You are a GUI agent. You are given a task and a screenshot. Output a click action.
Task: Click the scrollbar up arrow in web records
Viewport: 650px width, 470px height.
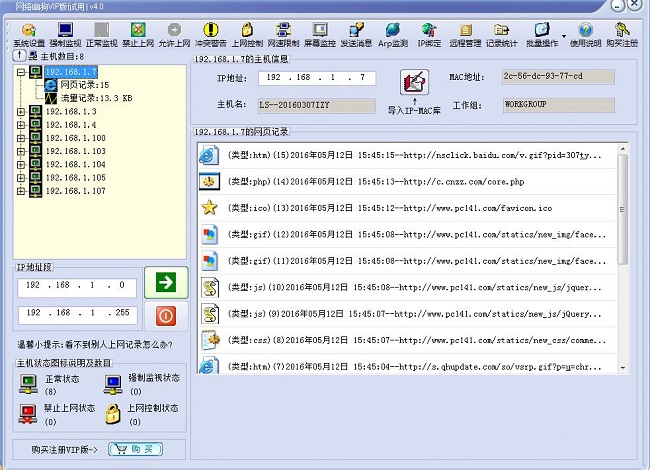click(623, 148)
